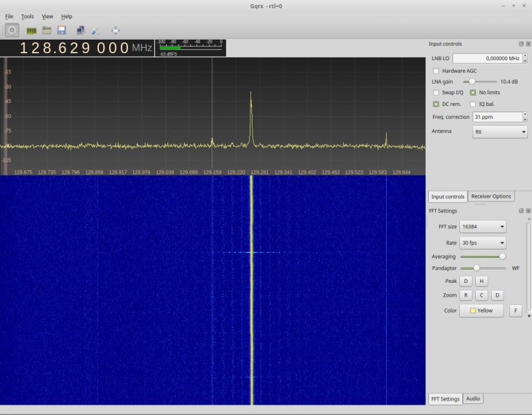Click the Peak hold H button
532x415 pixels.
pos(481,282)
